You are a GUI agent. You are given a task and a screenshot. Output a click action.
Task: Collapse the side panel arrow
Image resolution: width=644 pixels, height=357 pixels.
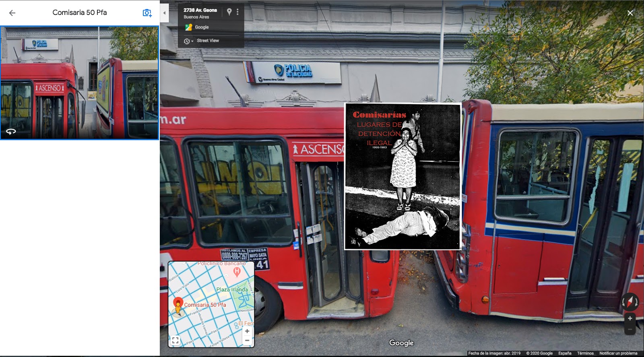[x=164, y=13]
